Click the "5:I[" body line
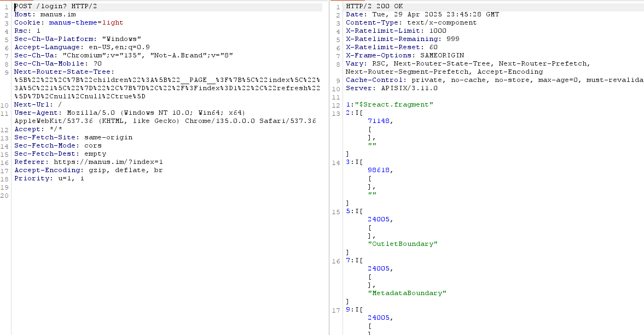 (355, 211)
